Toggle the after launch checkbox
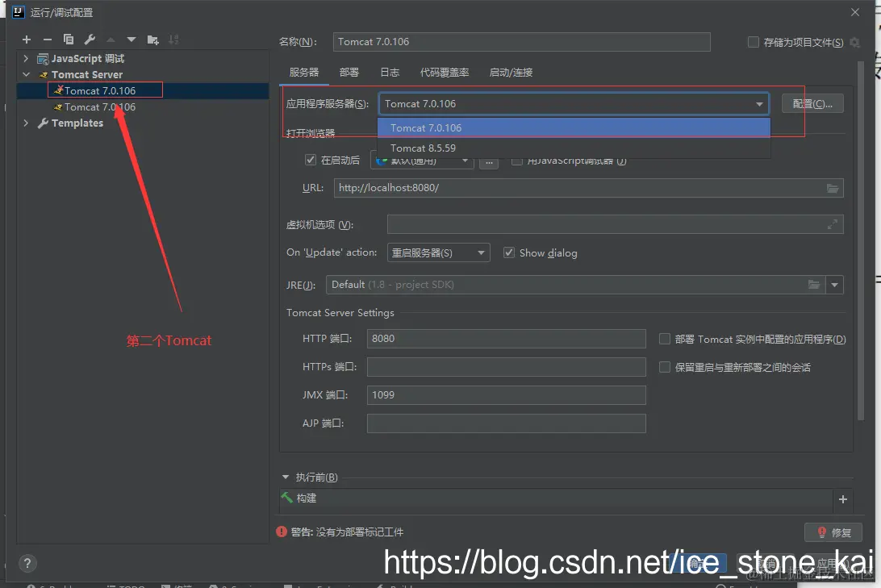This screenshot has height=588, width=881. [310, 160]
